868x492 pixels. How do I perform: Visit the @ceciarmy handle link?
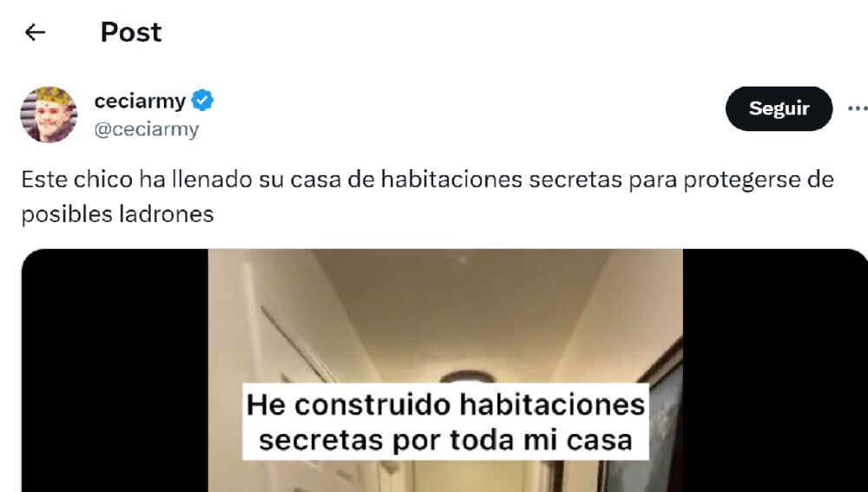(147, 129)
